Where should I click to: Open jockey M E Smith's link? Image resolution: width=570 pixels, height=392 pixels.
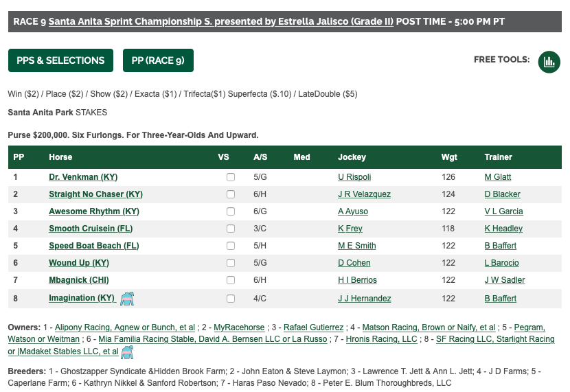[x=357, y=246]
